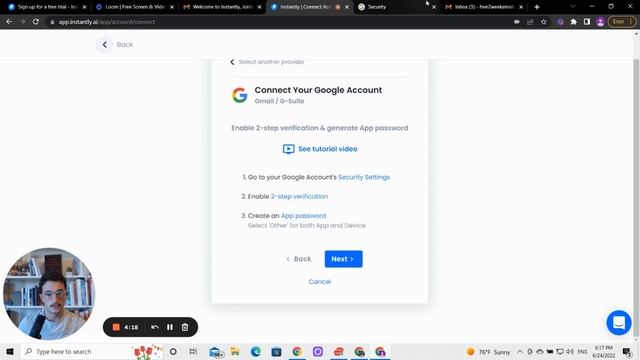Open the weather widget showing 76°F Sunny
This screenshot has width=640, height=360.
(x=488, y=352)
